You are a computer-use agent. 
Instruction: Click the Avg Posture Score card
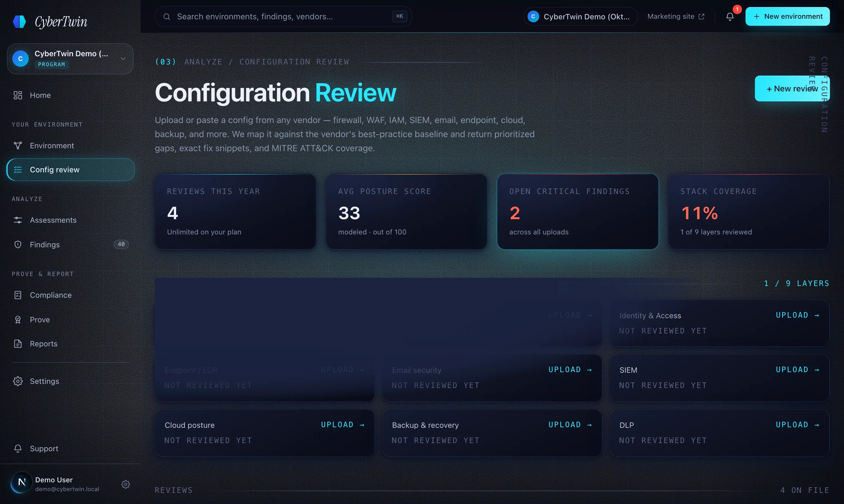click(406, 212)
